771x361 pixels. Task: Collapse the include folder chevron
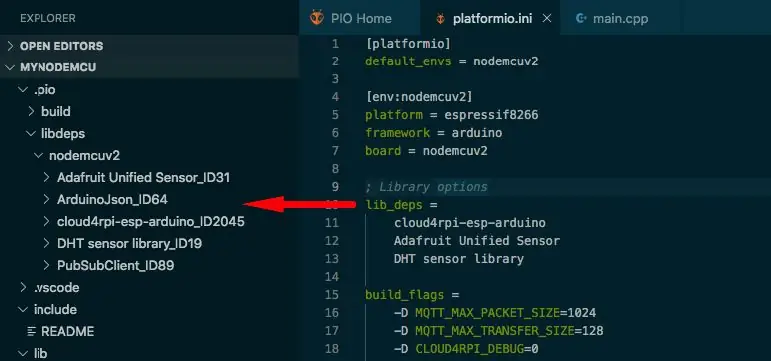[23, 309]
